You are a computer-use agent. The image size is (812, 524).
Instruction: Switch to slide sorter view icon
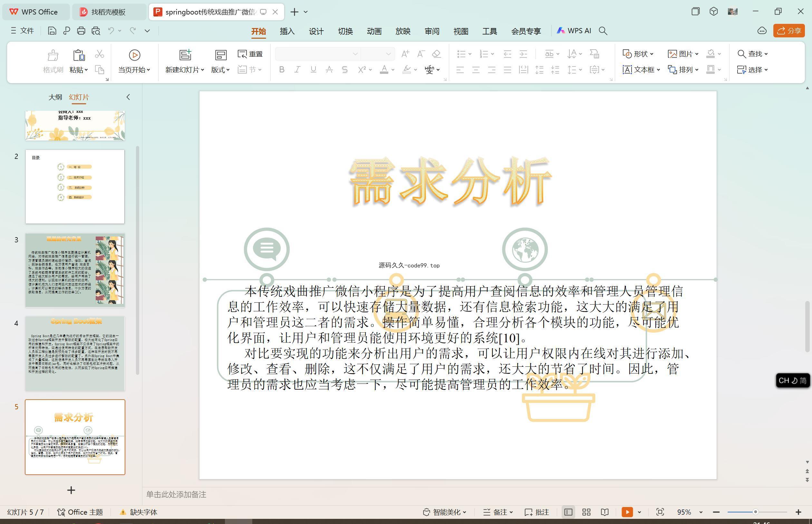click(x=586, y=512)
